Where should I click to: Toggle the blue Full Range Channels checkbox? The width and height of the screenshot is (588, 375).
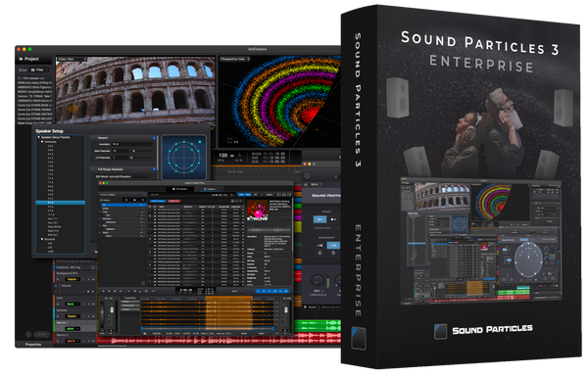pyautogui.click(x=154, y=169)
